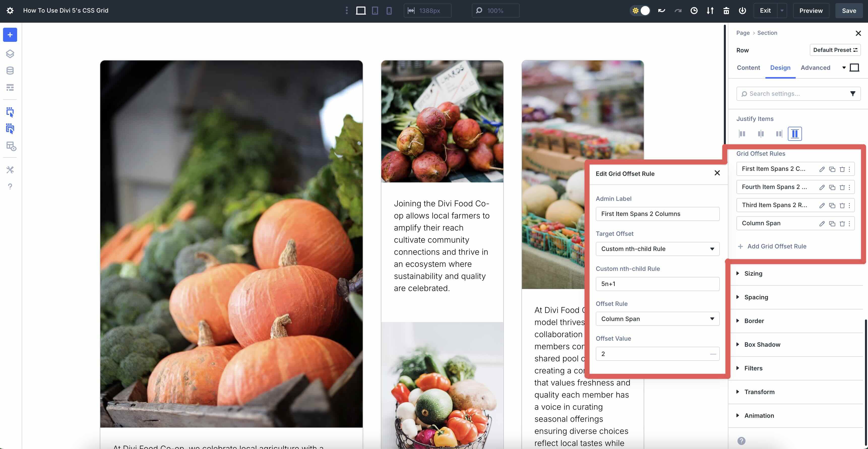The image size is (868, 449).
Task: Expand the Box Shadow section
Action: (x=762, y=344)
